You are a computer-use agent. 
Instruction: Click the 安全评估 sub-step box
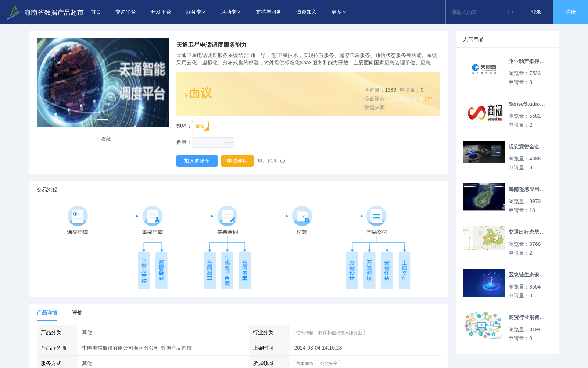tap(387, 270)
